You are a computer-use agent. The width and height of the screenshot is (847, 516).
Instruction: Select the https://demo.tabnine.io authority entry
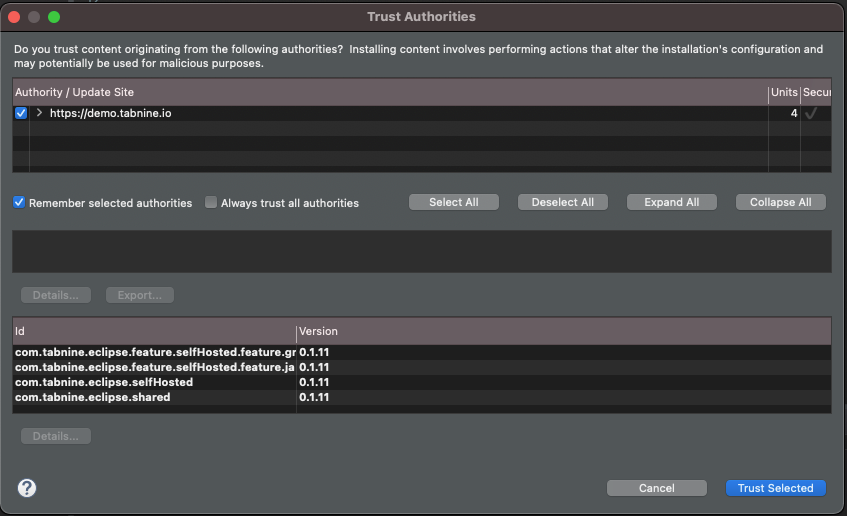pos(110,113)
